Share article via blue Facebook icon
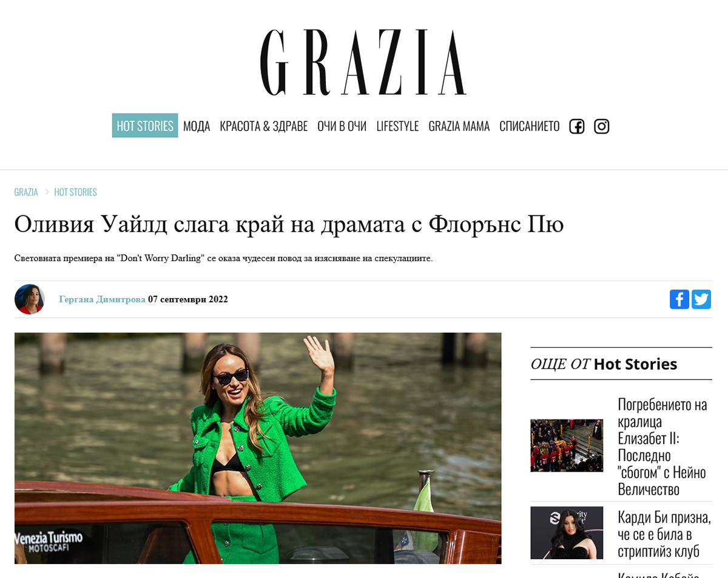This screenshot has width=728, height=578. 679,299
